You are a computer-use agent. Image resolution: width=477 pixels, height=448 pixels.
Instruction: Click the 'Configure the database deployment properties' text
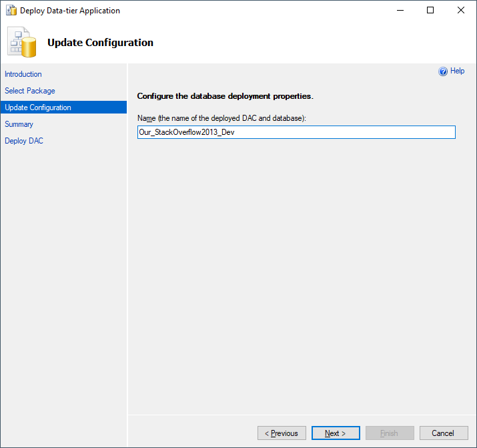(225, 96)
